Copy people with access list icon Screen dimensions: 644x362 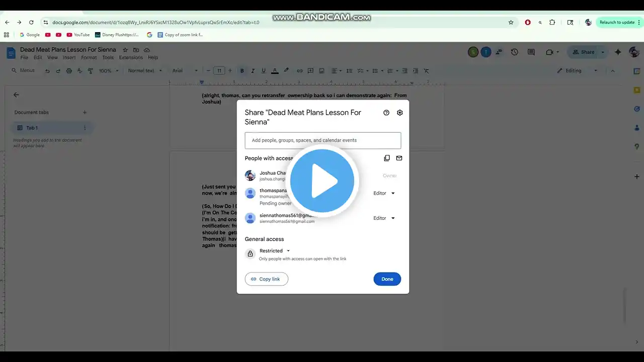tap(387, 158)
